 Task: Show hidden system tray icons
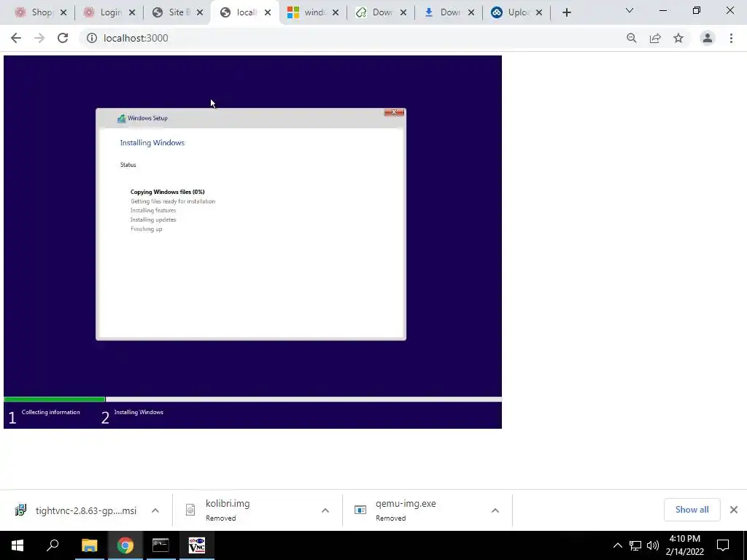pos(617,545)
